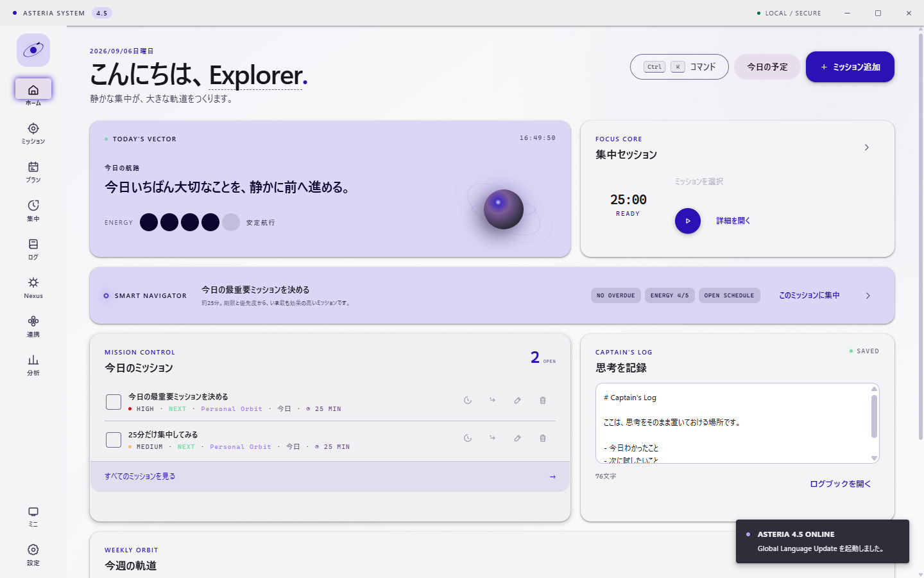Click the NO OVERDUE tag
The width and height of the screenshot is (924, 578).
616,295
